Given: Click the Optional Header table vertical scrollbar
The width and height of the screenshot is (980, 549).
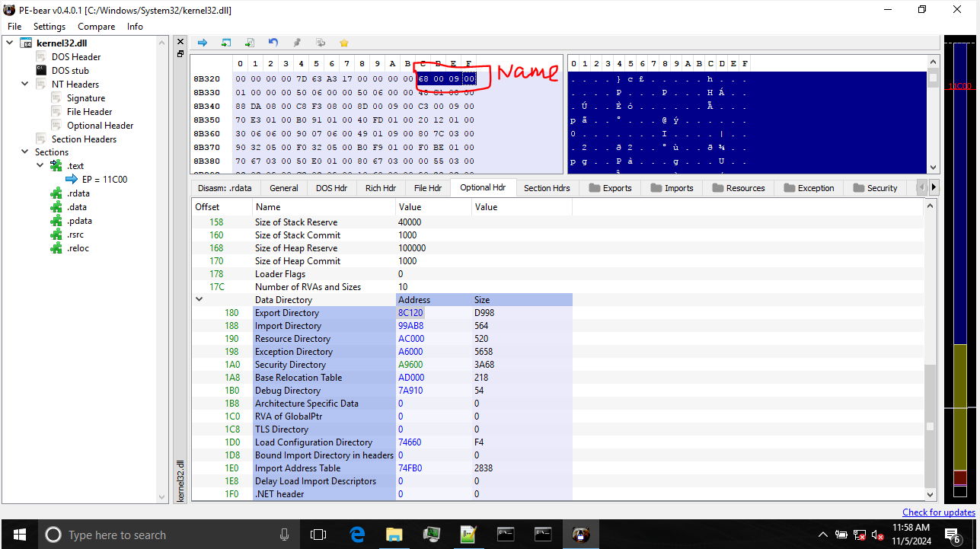Looking at the screenshot, I should coord(931,426).
